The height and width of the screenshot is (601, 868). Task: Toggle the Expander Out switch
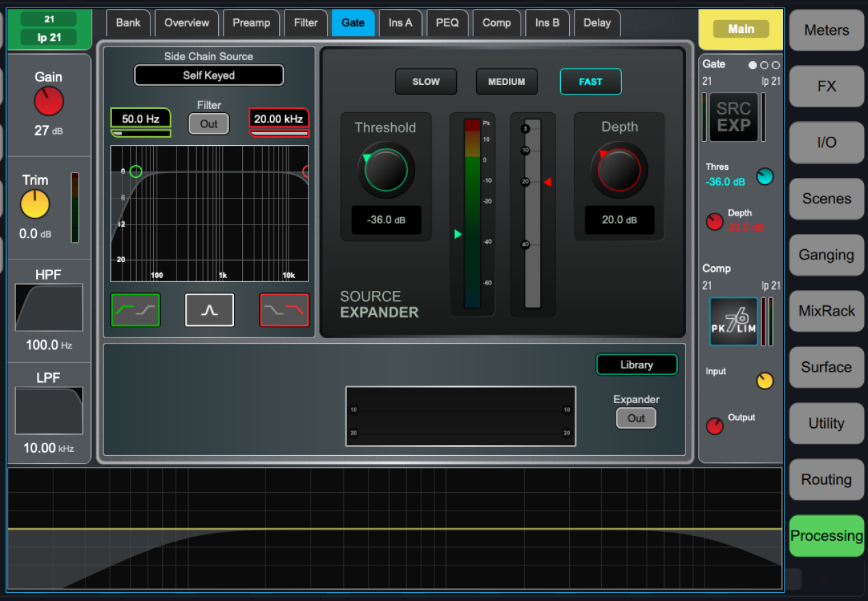click(x=635, y=418)
